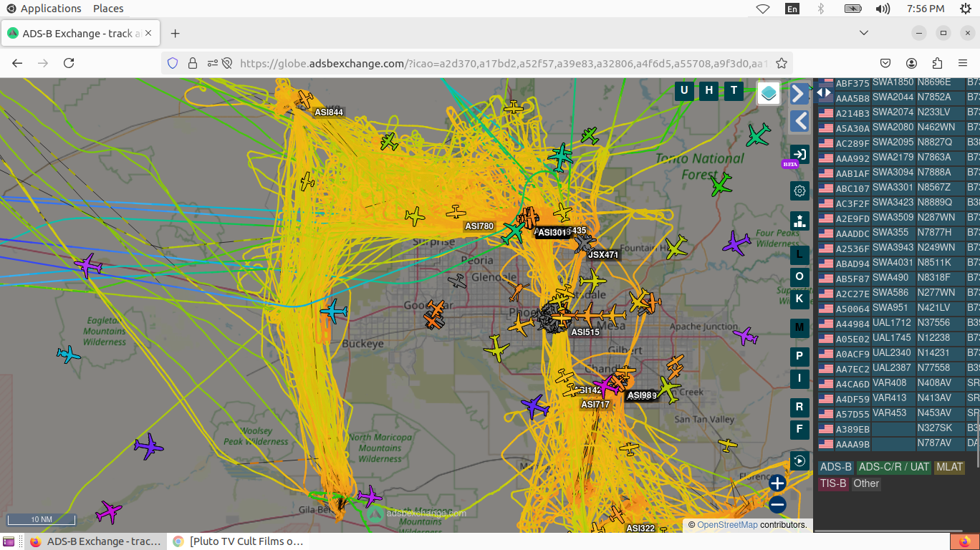980x550 pixels.
Task: Open the OpenStreetMap link
Action: pos(727,525)
